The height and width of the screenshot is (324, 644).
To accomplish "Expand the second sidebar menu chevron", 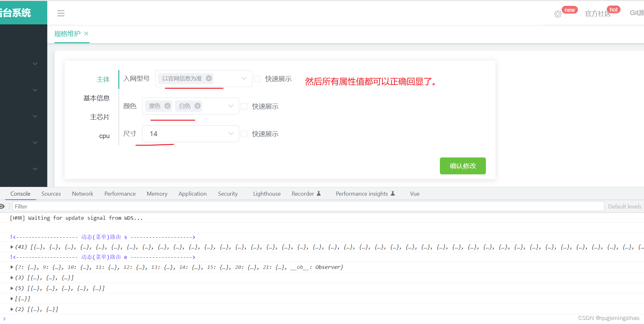I will pos(35,90).
